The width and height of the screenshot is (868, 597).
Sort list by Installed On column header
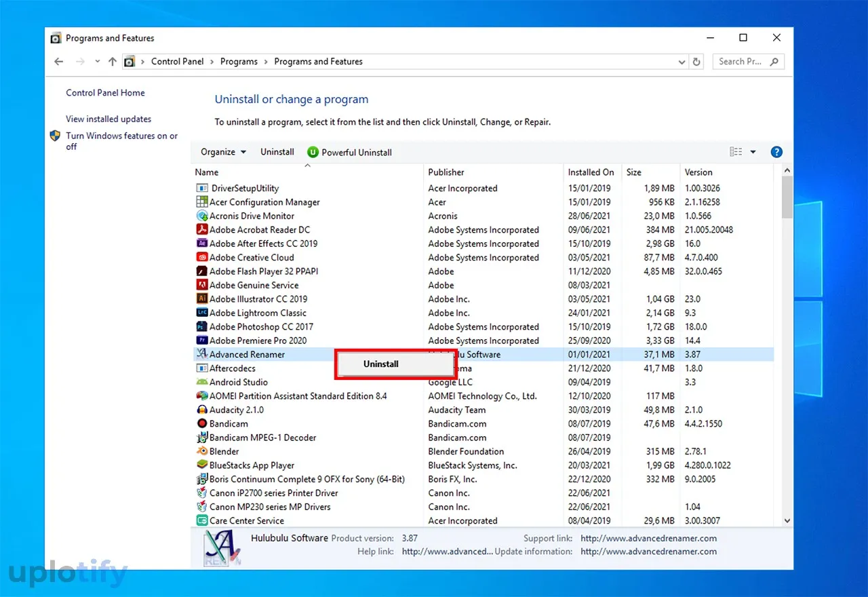[x=593, y=172]
